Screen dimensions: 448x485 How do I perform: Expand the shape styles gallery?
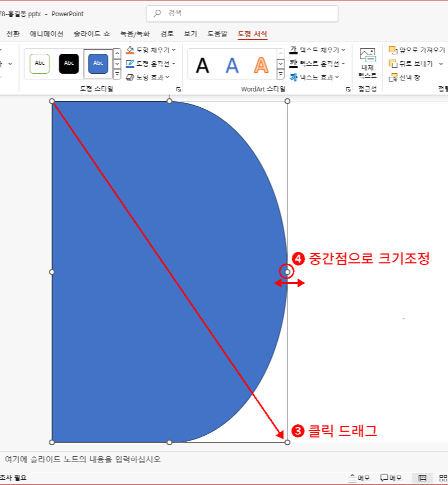tap(117, 74)
